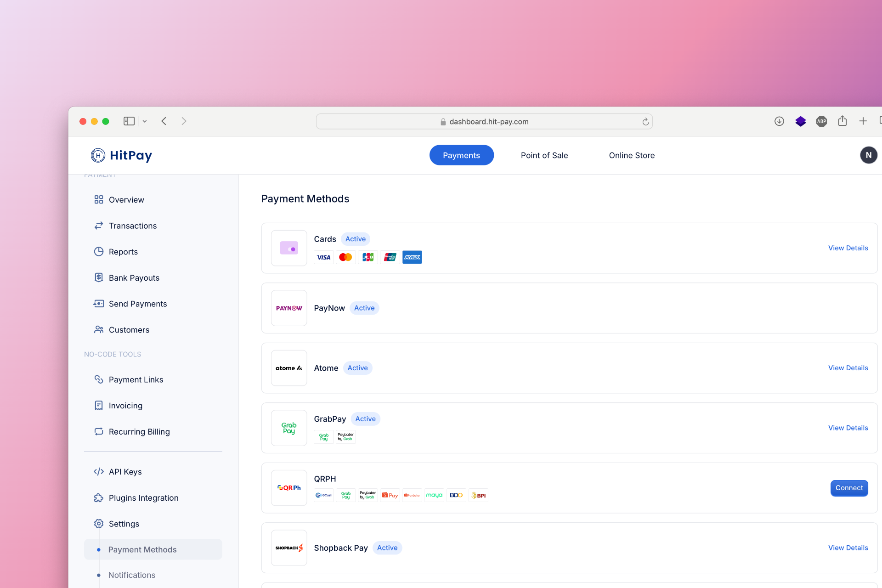Click the Recurring Billing icon

[98, 432]
